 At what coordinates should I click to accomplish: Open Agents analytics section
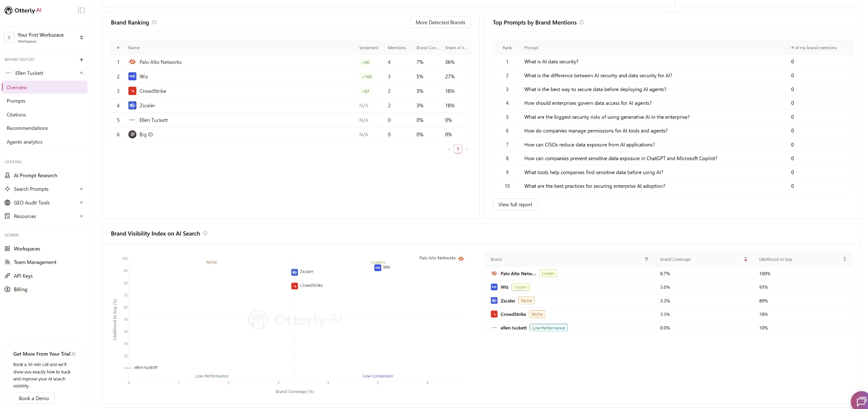(25, 142)
